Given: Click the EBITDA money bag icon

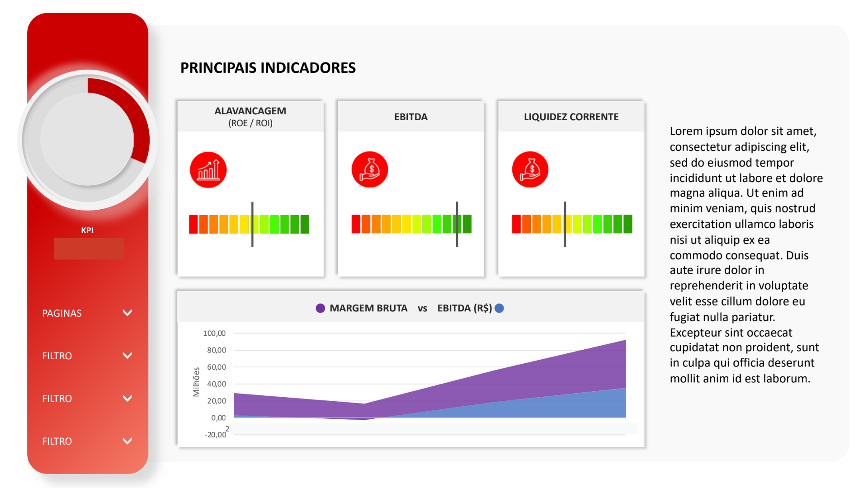Looking at the screenshot, I should pyautogui.click(x=370, y=169).
